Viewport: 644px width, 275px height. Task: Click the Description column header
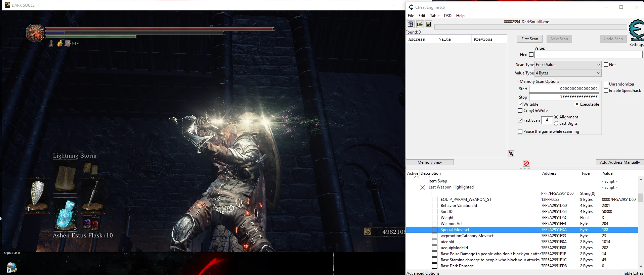431,173
